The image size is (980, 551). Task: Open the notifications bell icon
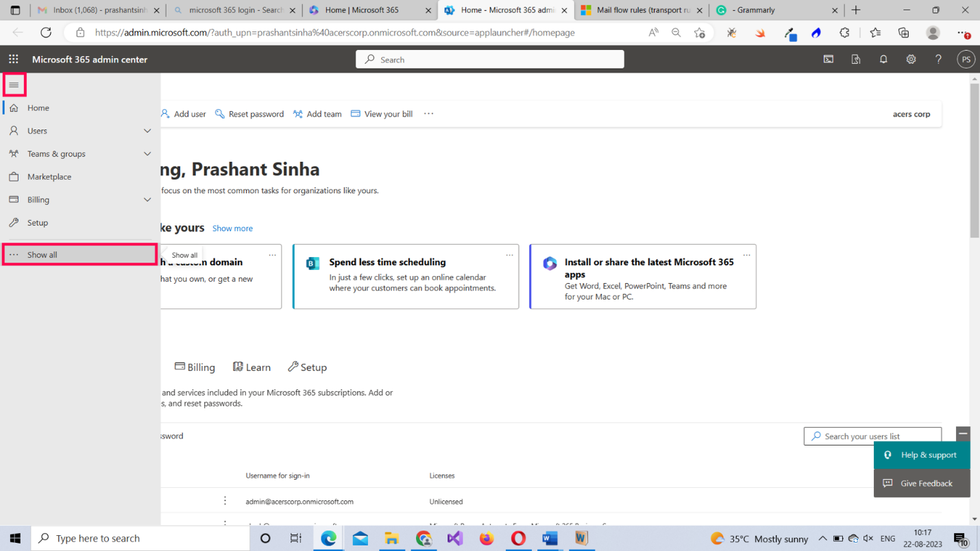click(883, 60)
